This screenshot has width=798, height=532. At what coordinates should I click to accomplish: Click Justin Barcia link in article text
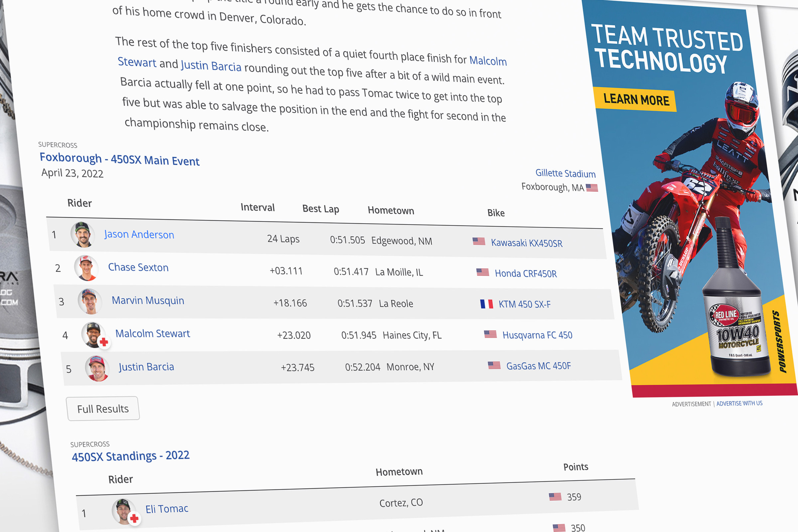click(211, 65)
